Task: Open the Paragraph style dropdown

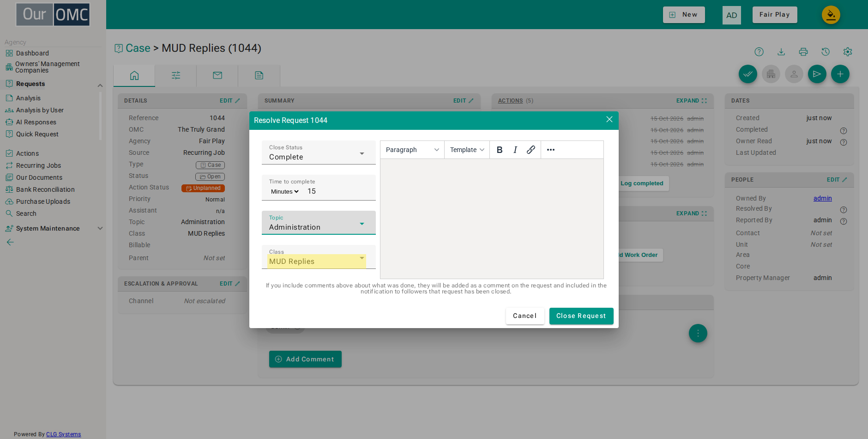Action: tap(412, 150)
